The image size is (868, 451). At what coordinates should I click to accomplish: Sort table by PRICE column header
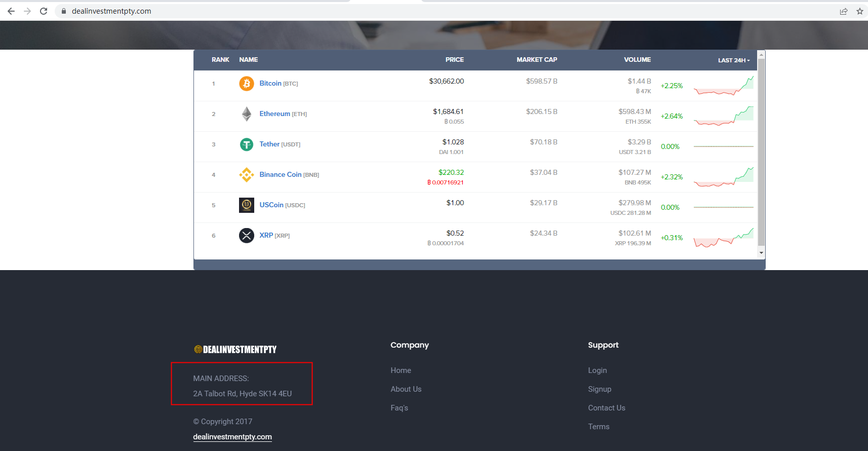point(455,60)
